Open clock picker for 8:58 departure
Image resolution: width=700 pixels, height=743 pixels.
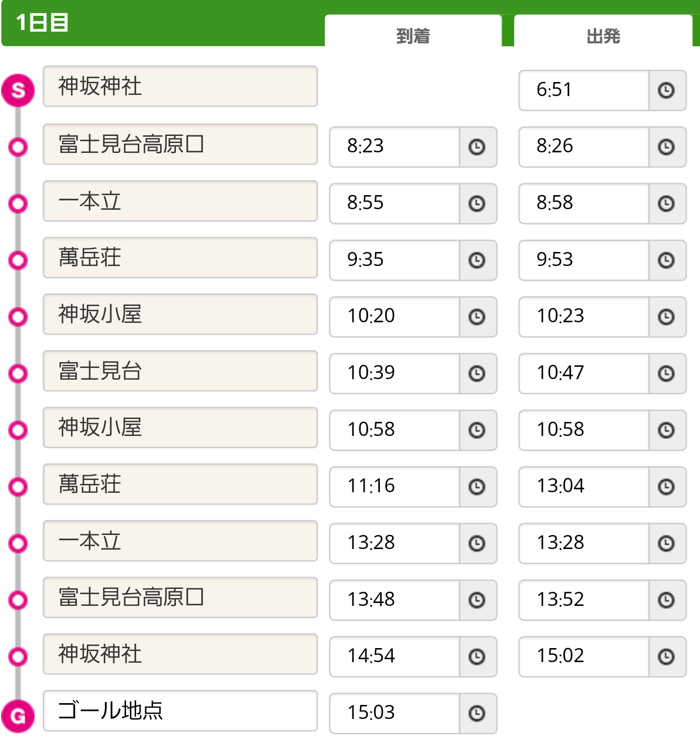[667, 203]
